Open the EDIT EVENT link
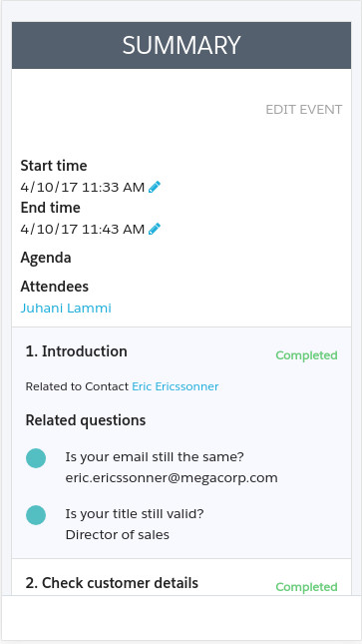The height and width of the screenshot is (644, 362). (304, 110)
